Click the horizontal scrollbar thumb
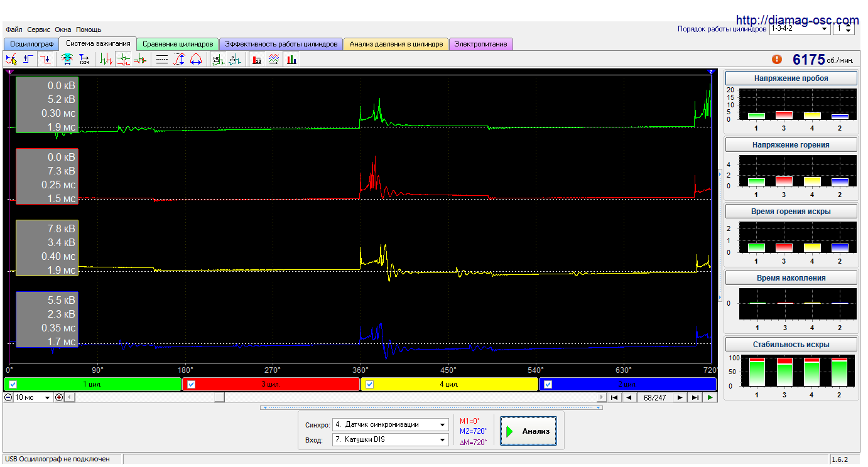868x467 pixels. tap(218, 397)
